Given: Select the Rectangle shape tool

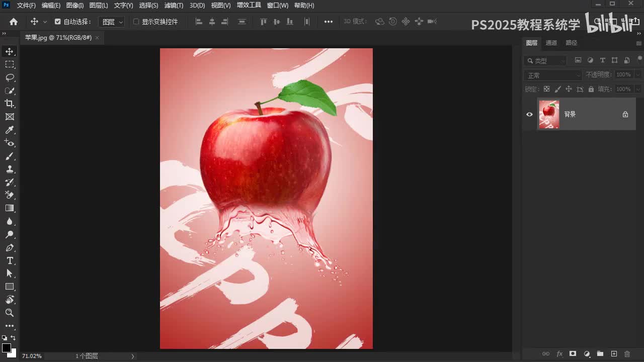Looking at the screenshot, I should (10, 287).
